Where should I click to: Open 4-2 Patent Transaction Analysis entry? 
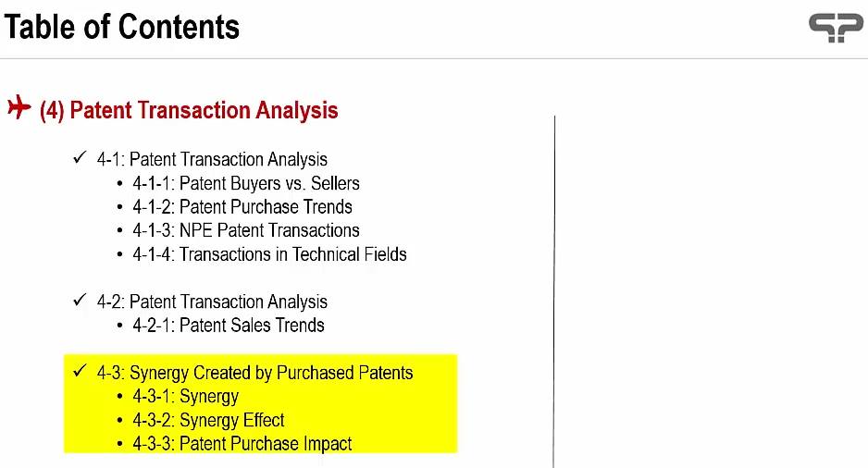pos(212,302)
